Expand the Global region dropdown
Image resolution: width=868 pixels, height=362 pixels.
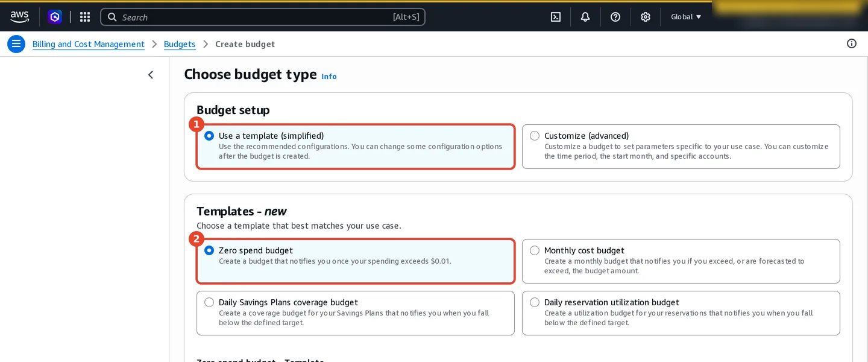[x=686, y=17]
